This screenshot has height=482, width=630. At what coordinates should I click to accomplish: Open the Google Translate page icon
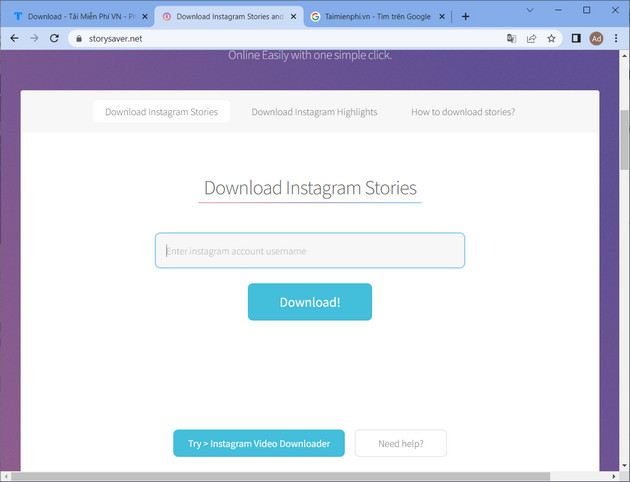pyautogui.click(x=511, y=39)
